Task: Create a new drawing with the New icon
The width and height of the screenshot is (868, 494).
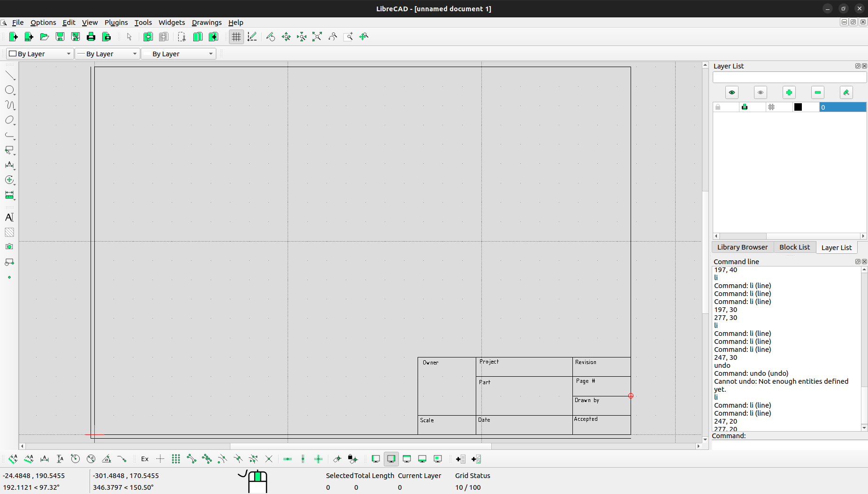Action: [13, 37]
